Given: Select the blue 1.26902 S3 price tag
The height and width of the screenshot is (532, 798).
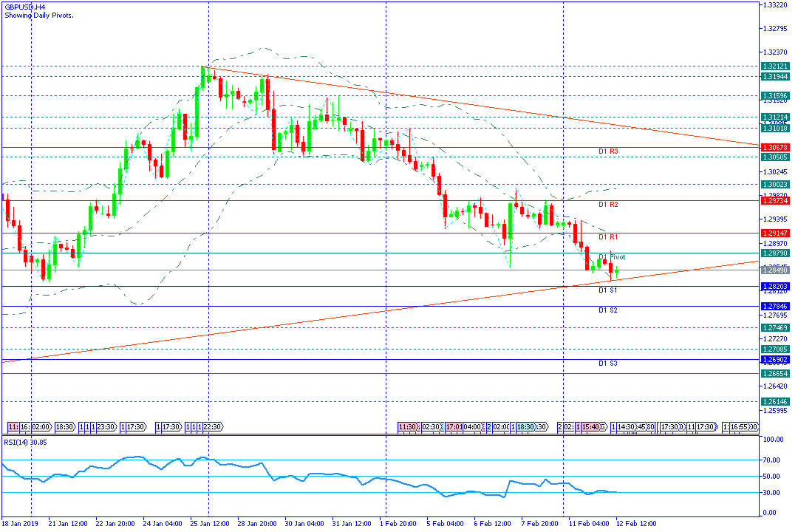Looking at the screenshot, I should coord(775,359).
